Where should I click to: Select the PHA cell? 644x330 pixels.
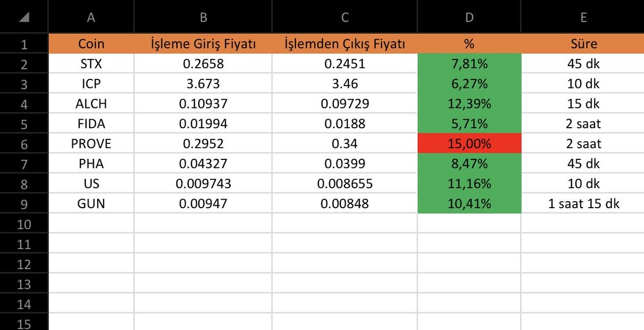(x=91, y=164)
